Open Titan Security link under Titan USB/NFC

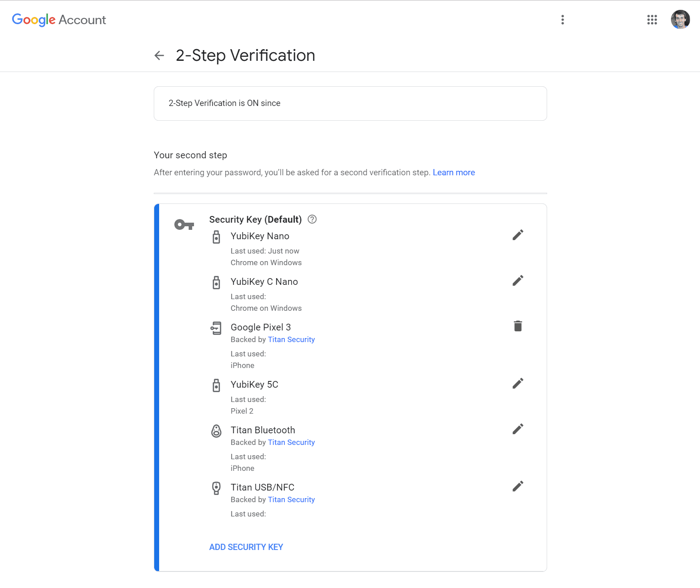click(291, 499)
